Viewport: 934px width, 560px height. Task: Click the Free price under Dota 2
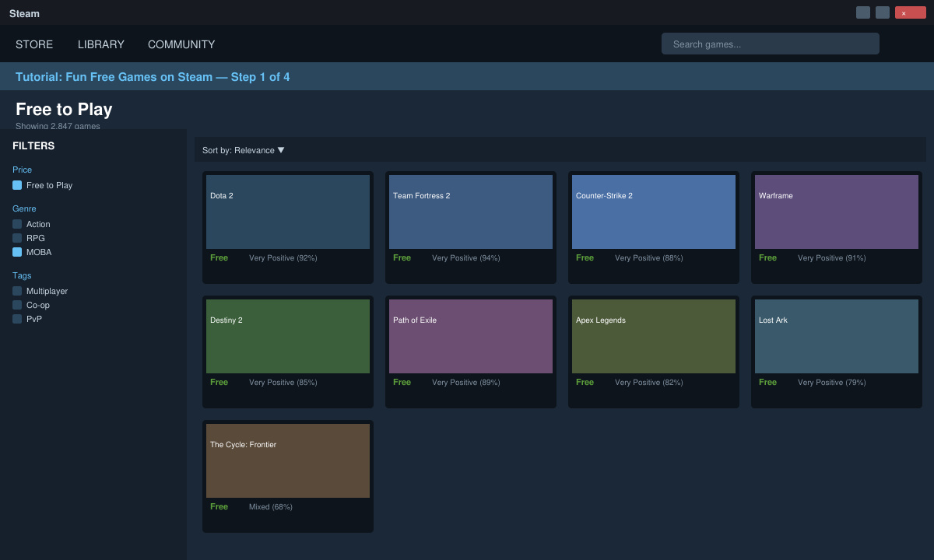pyautogui.click(x=219, y=257)
